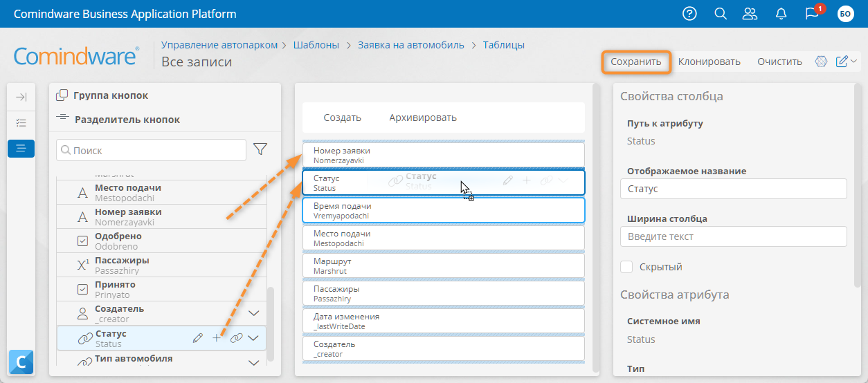Viewport: 868px width, 383px height.
Task: Click the checkbox-type icon of Принято
Action: coord(82,290)
